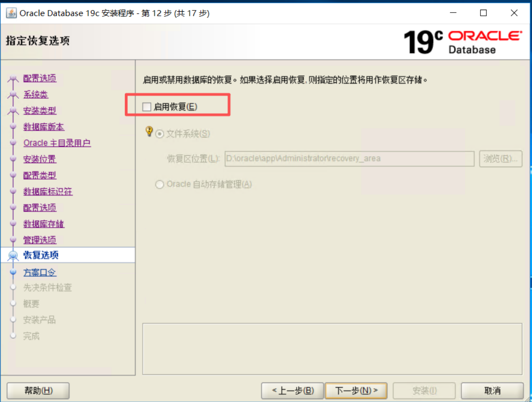Go to the 数据库存储 step

click(44, 224)
